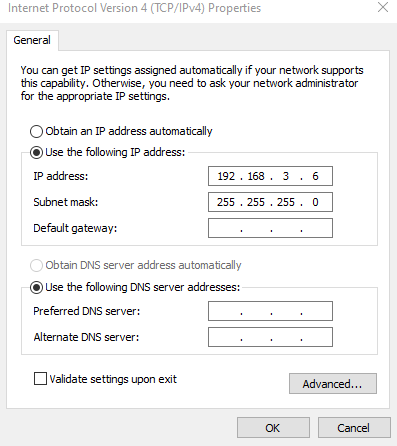Viewport: 397px width, 446px height.
Task: Open the General tab
Action: (x=32, y=40)
